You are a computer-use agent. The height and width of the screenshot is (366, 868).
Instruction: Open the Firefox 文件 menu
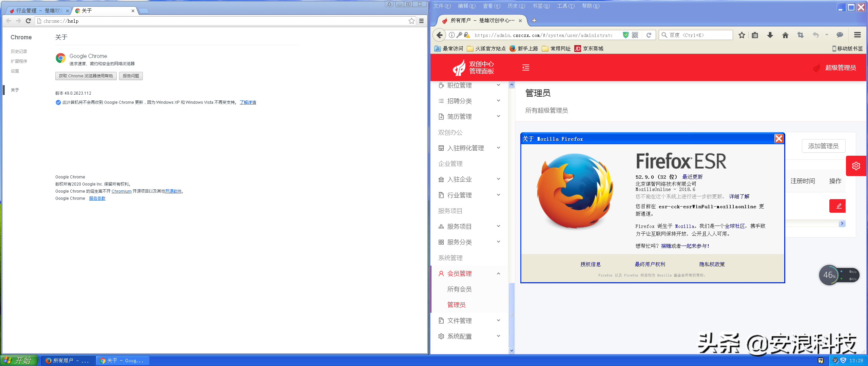pos(442,6)
